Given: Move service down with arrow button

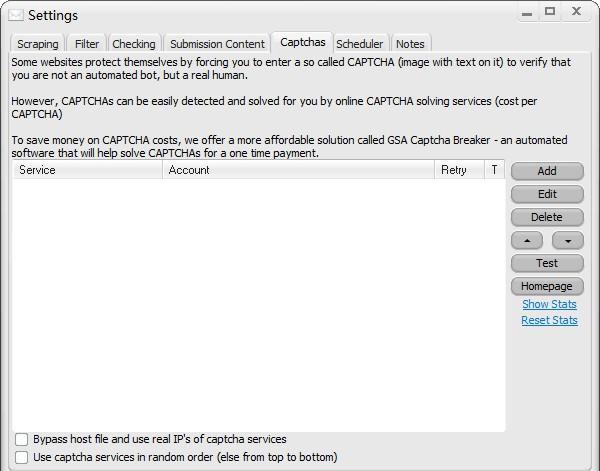Looking at the screenshot, I should 568,240.
